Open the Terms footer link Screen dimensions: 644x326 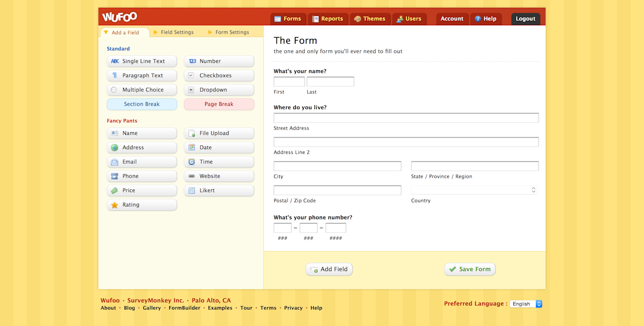coord(268,308)
